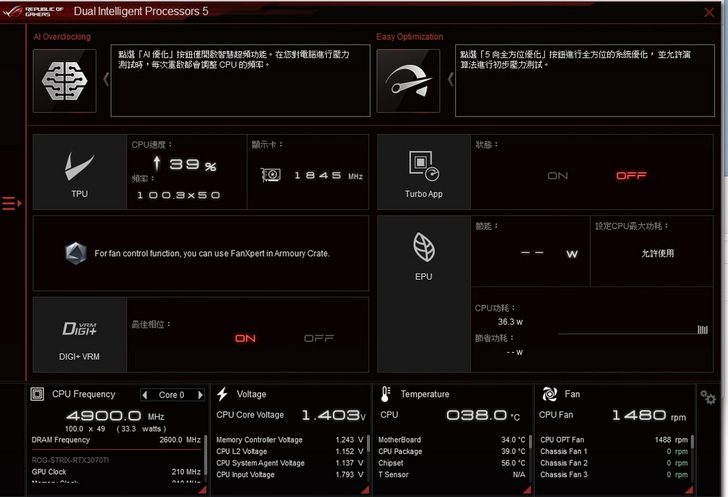The height and width of the screenshot is (497, 728).
Task: Select previous CPU core with left arrow
Action: (145, 395)
